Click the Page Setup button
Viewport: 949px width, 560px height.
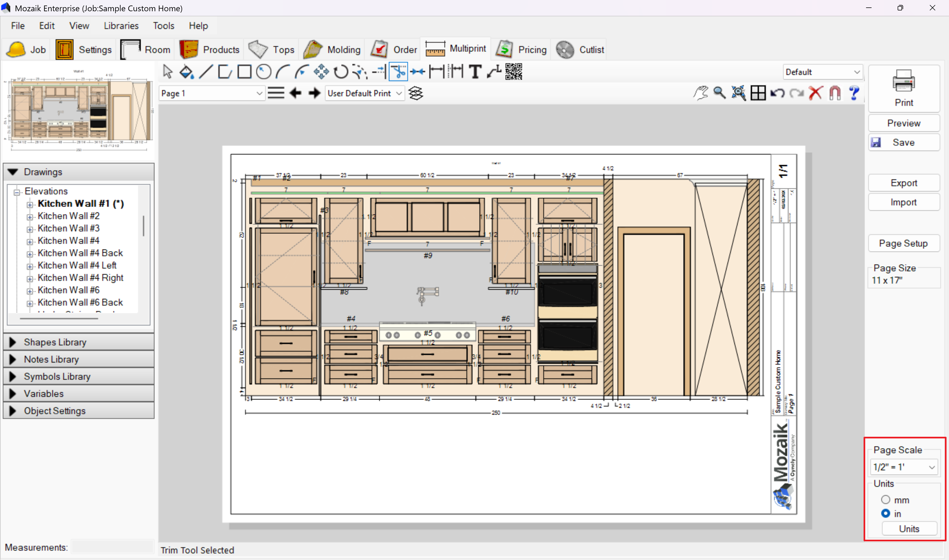tap(903, 243)
